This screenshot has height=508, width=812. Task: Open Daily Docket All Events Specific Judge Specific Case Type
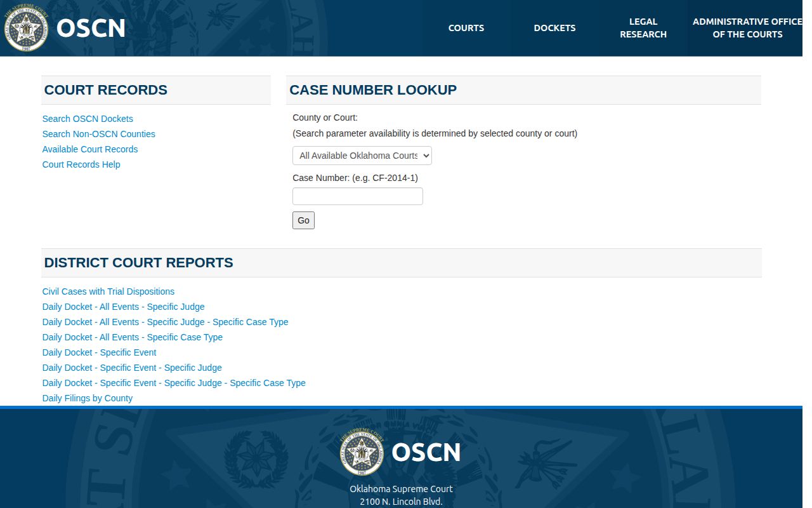(x=166, y=322)
